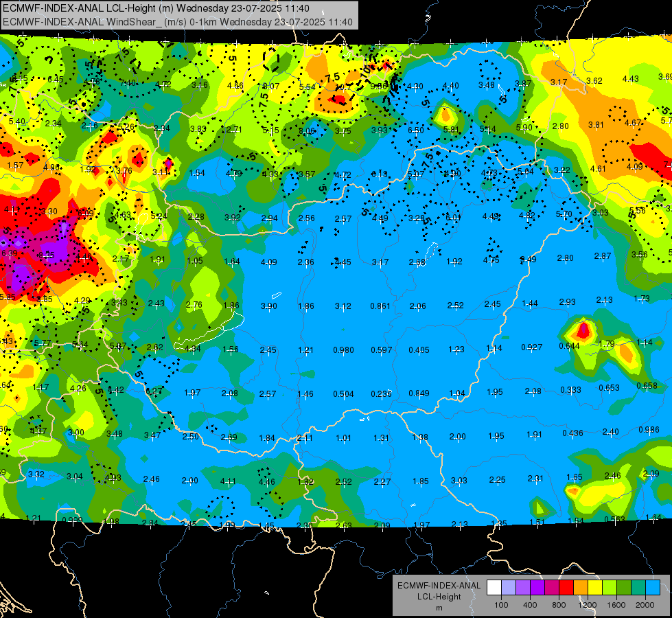Click the legend tick label 2000
Screen dimensions: 672x618
click(x=645, y=605)
